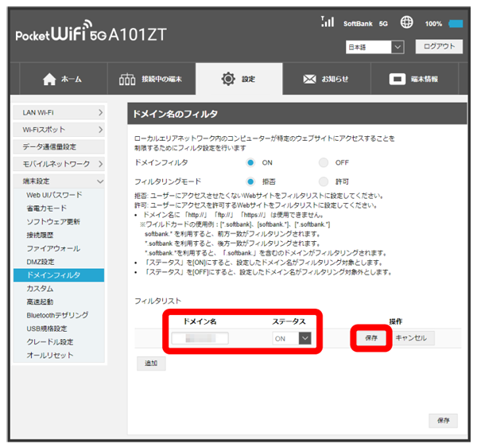Image resolution: width=477 pixels, height=448 pixels.
Task: Click the home icon in navigation bar
Action: tap(48, 80)
